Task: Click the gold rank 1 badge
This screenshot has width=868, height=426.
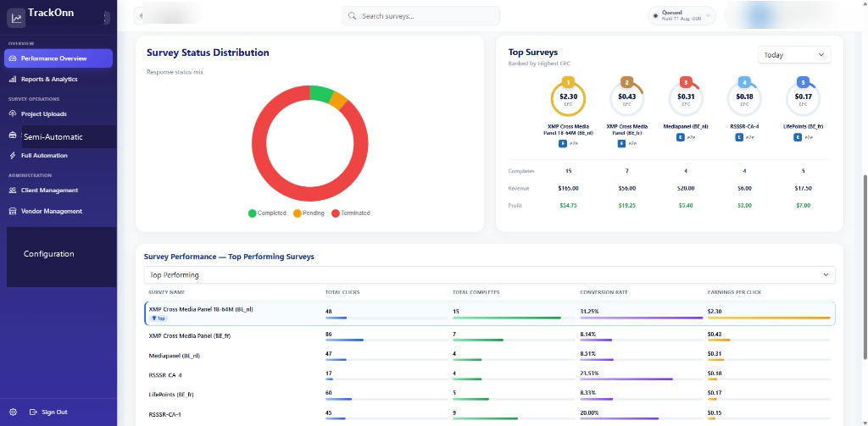Action: pyautogui.click(x=568, y=82)
